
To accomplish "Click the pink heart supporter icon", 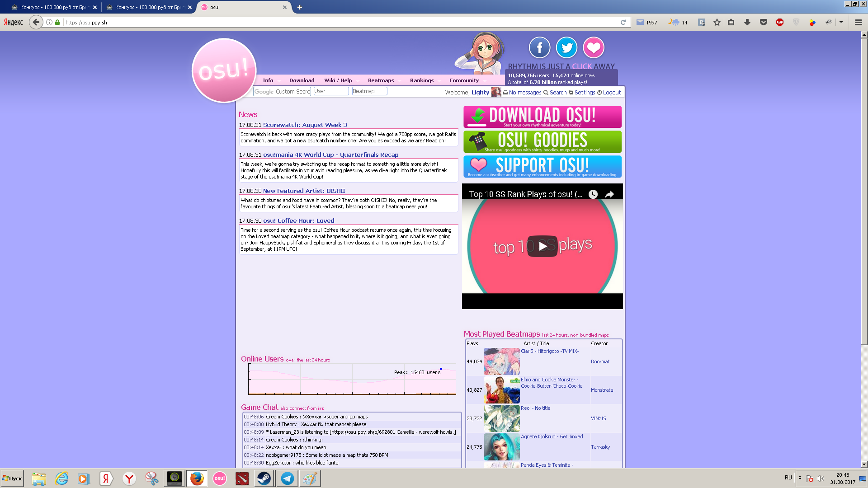I will (x=594, y=47).
